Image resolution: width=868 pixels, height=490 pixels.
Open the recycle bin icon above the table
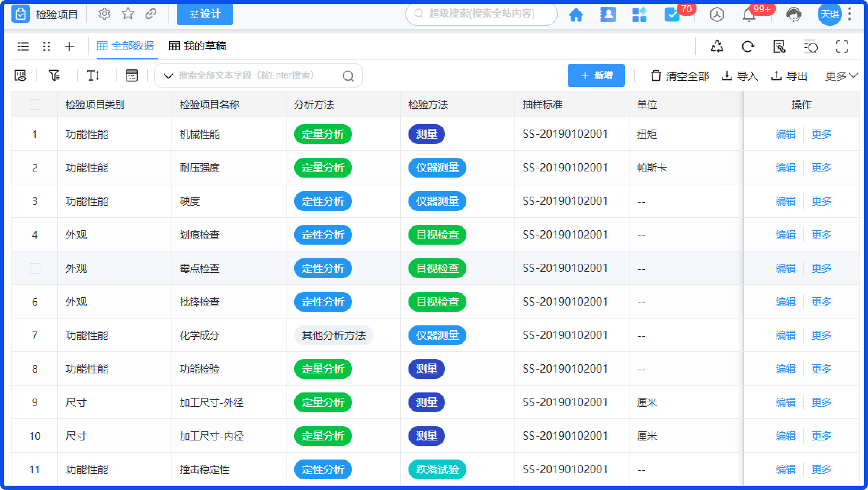(x=717, y=46)
